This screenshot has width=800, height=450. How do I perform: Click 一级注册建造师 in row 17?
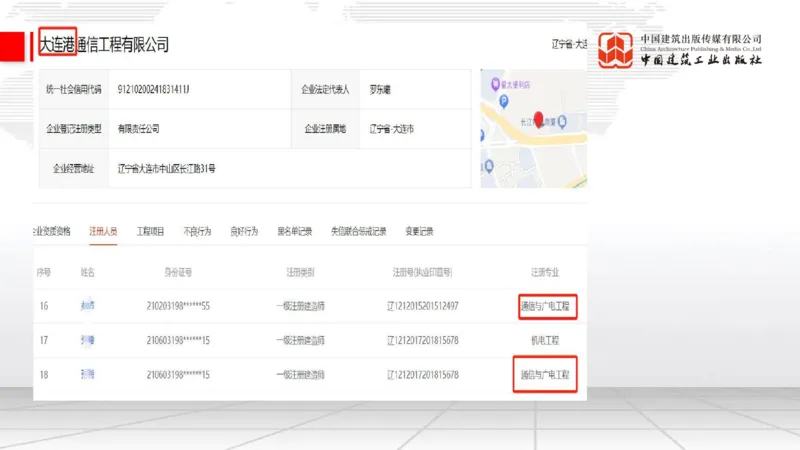301,340
